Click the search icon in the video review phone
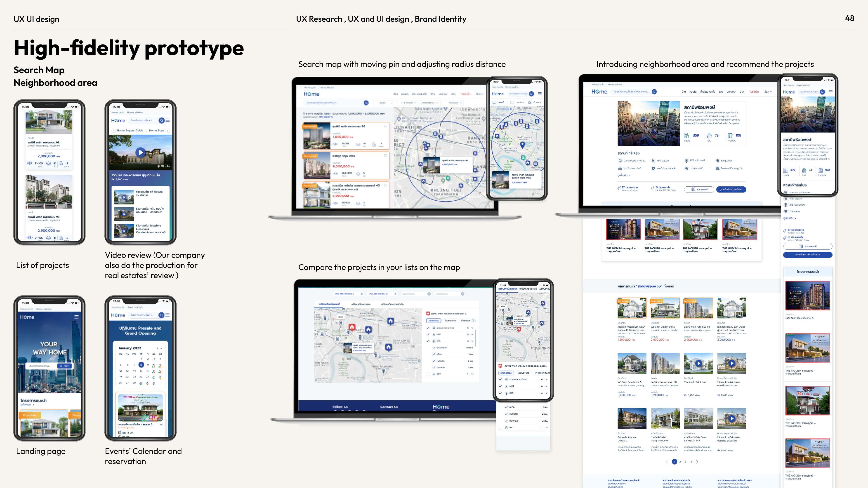 (161, 121)
